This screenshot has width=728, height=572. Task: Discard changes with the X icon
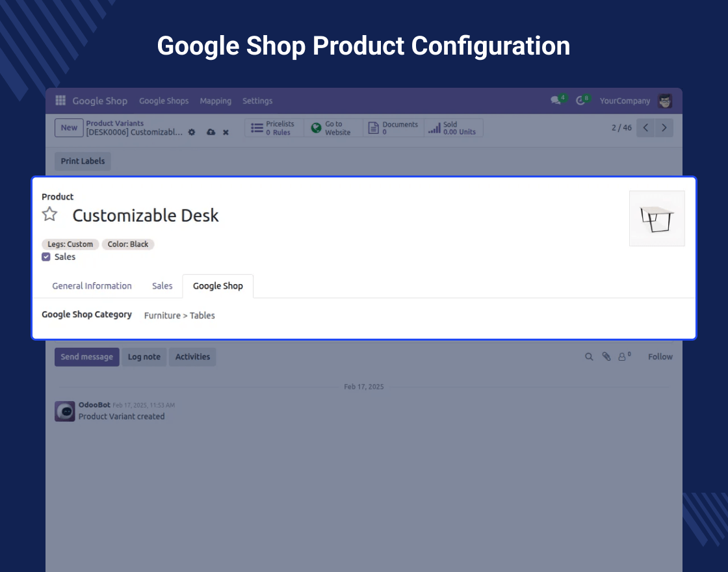(226, 133)
